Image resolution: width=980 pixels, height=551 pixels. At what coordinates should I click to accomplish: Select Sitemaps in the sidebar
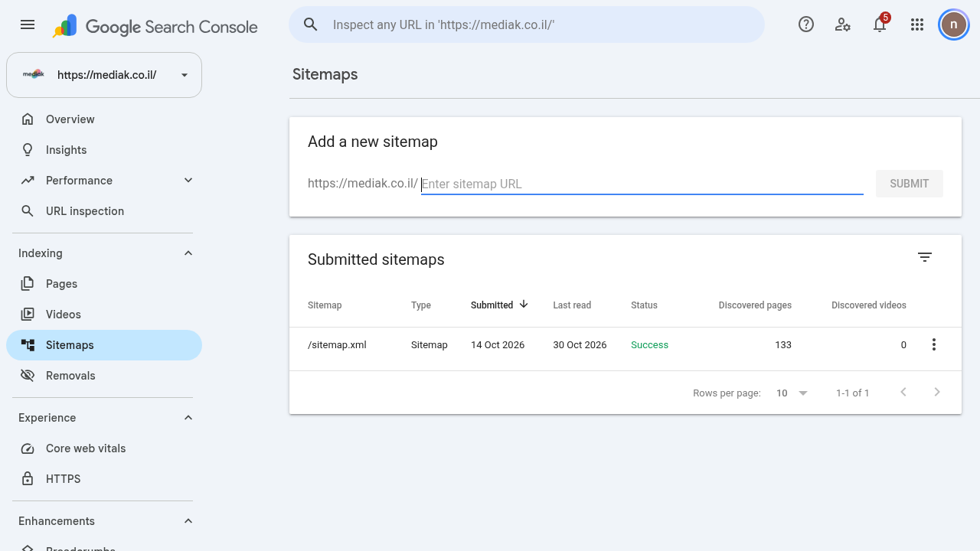[x=104, y=345]
